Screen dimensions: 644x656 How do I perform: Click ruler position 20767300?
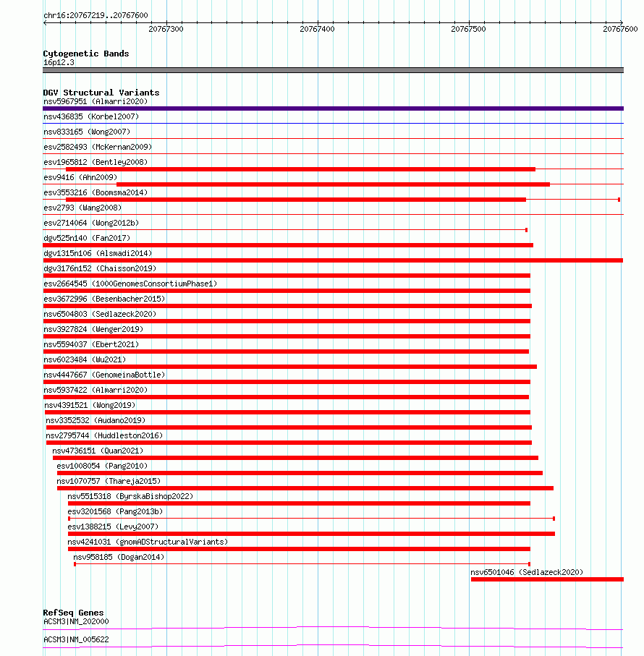point(166,29)
